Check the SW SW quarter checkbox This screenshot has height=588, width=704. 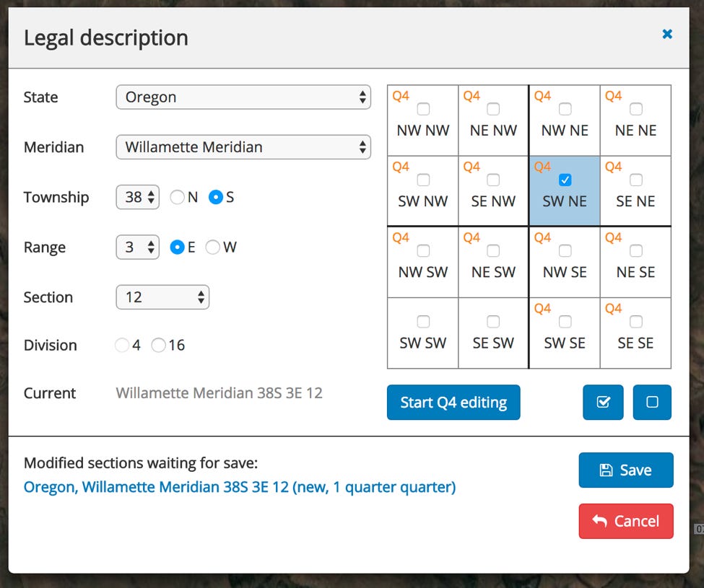pos(423,322)
